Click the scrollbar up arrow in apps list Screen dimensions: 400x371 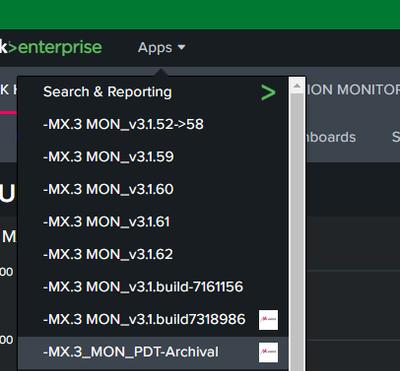click(x=297, y=86)
